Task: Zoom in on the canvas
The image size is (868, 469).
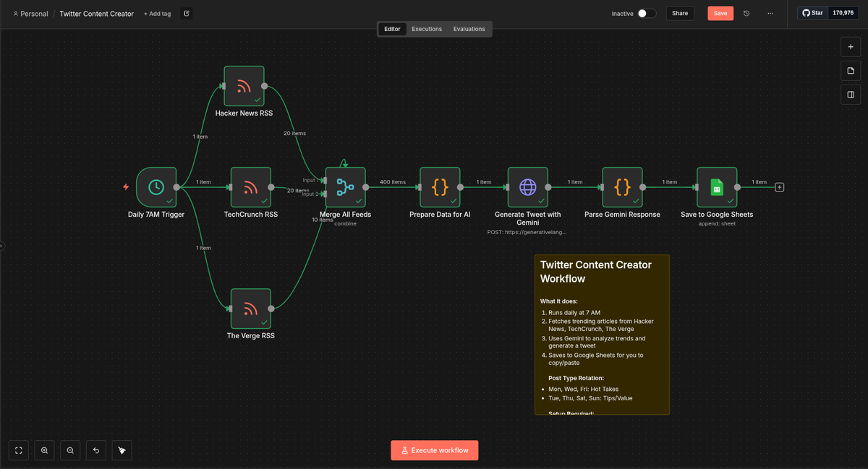Action: (x=45, y=450)
